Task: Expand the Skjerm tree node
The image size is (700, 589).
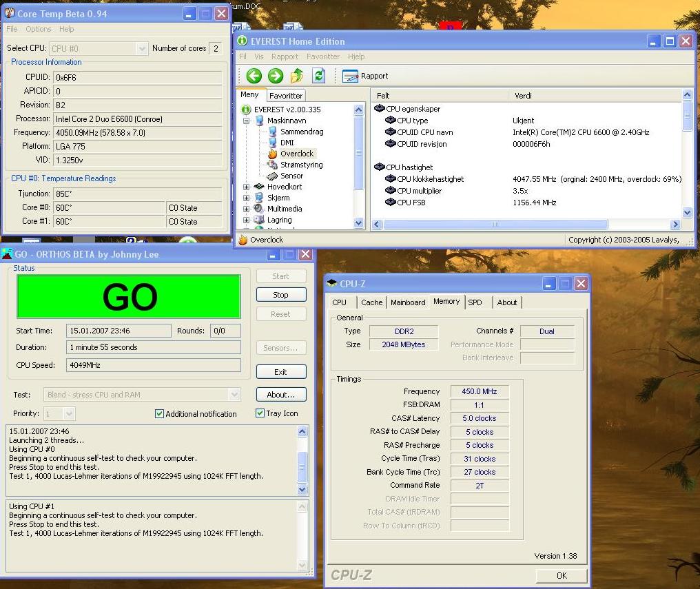Action: [246, 198]
